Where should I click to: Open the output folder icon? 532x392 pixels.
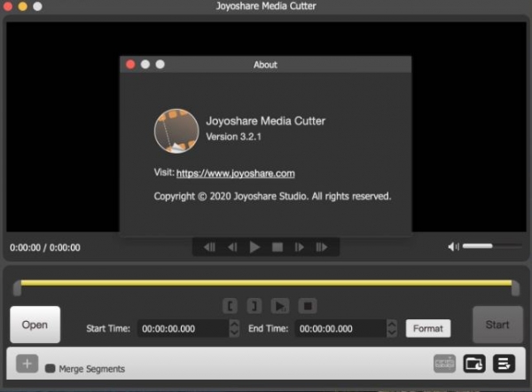(x=474, y=364)
